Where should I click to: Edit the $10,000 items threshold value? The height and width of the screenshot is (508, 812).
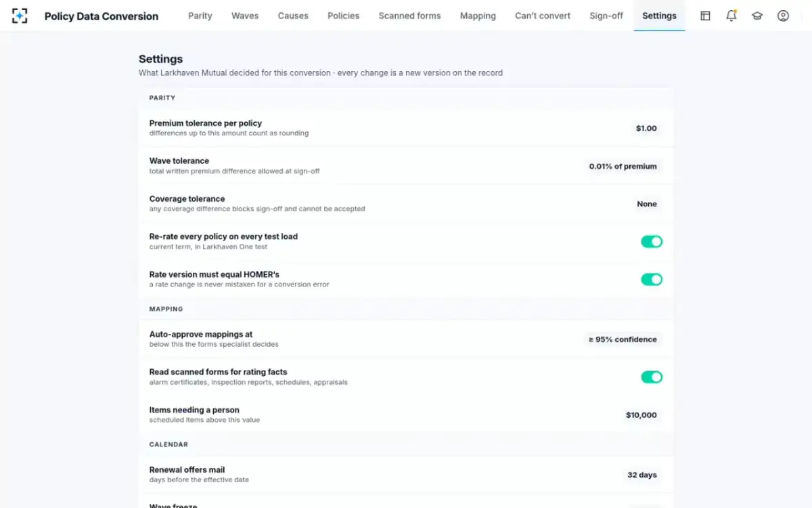coord(641,415)
